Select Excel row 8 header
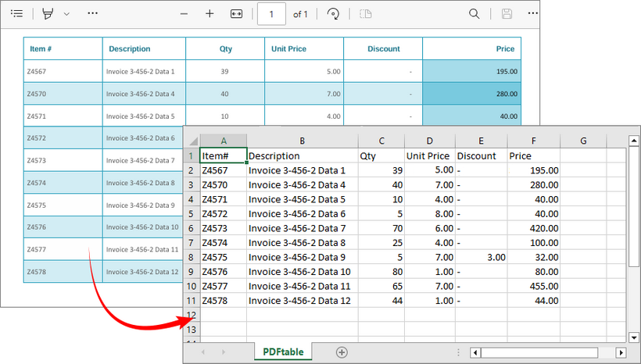The image size is (641, 364). [191, 257]
